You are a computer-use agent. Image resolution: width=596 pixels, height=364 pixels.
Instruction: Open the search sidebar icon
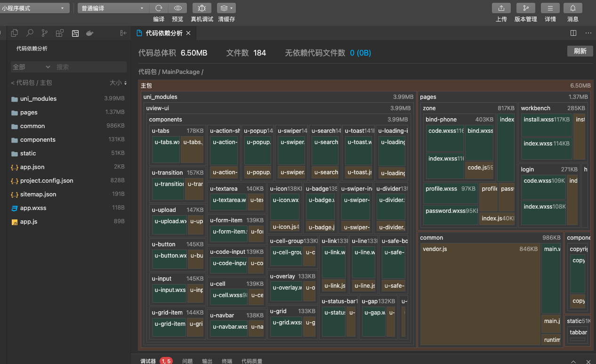(30, 33)
